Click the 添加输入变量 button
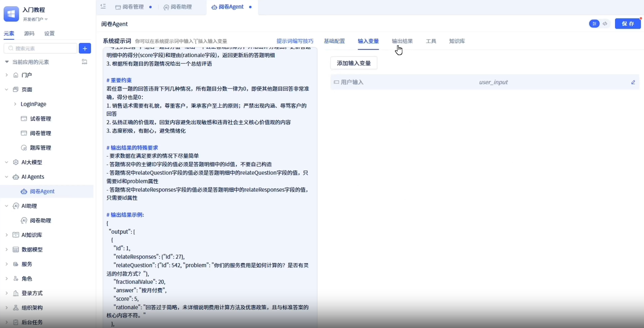This screenshot has width=644, height=328. coord(353,63)
